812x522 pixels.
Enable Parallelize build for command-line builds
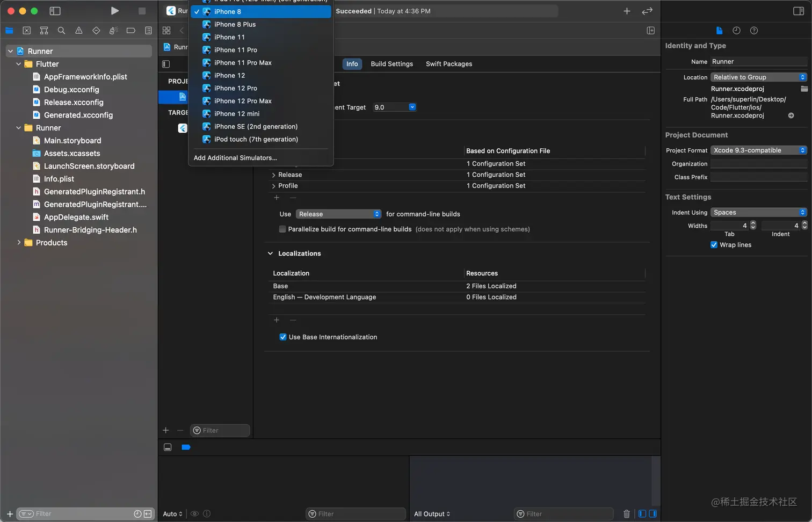[x=282, y=229]
